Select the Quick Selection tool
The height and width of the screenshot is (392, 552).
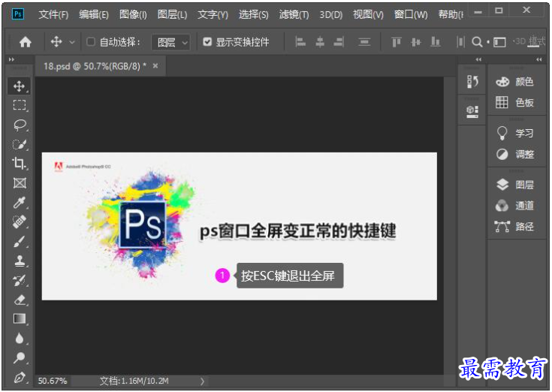(x=20, y=144)
